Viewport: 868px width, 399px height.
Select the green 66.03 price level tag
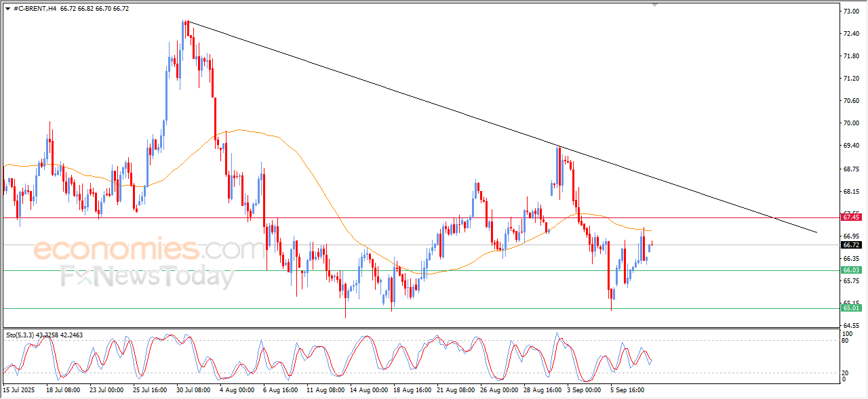[x=851, y=271]
